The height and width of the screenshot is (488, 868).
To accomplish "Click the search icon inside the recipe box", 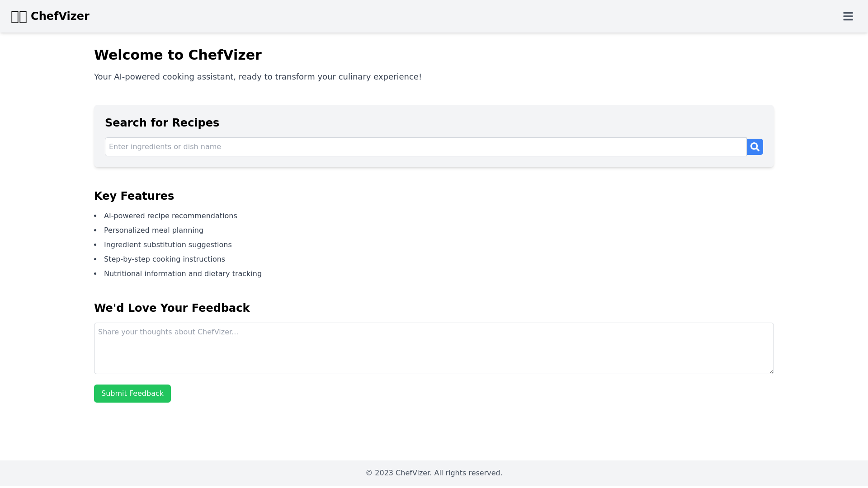I will tap(754, 146).
